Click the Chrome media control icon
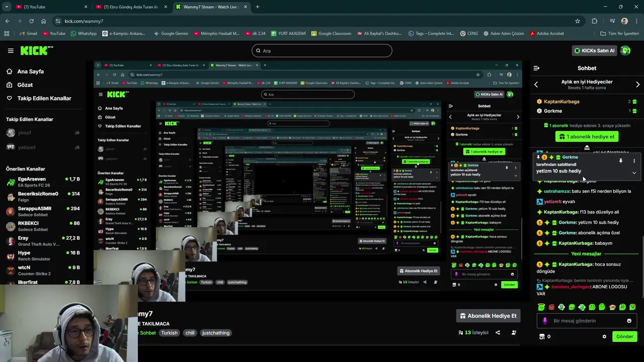 pyautogui.click(x=612, y=21)
